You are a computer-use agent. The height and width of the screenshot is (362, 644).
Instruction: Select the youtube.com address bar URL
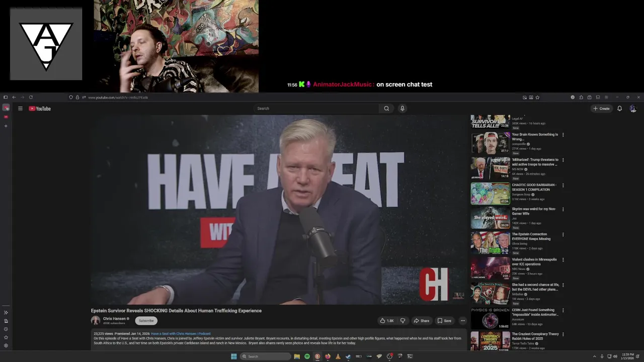pos(118,97)
